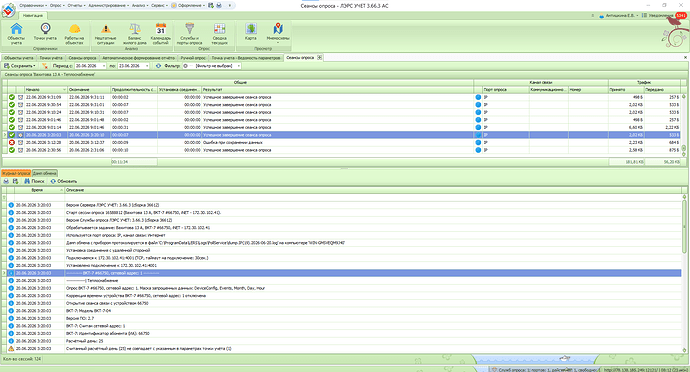This screenshot has height=372, width=690.
Task: Expand the Мнемосхемы dropdown arrow
Action: [278, 43]
